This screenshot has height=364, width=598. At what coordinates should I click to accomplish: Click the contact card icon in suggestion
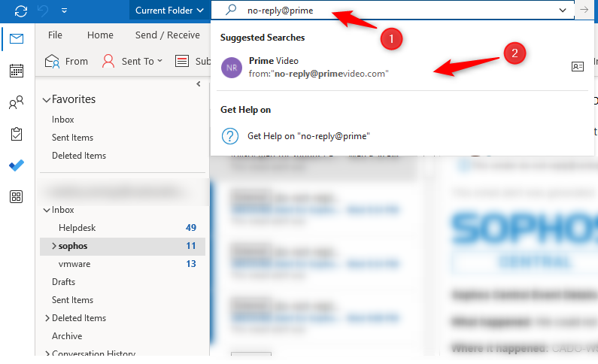click(578, 67)
